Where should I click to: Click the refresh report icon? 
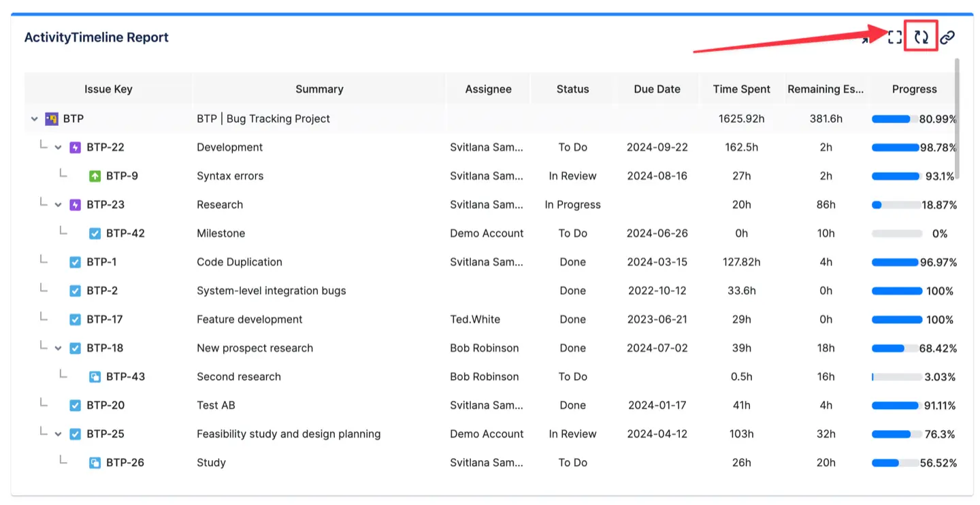921,37
